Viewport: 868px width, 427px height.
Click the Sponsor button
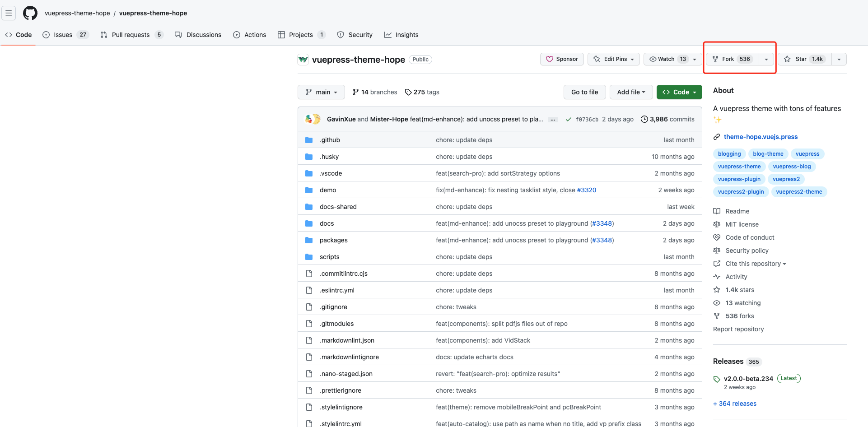(562, 59)
